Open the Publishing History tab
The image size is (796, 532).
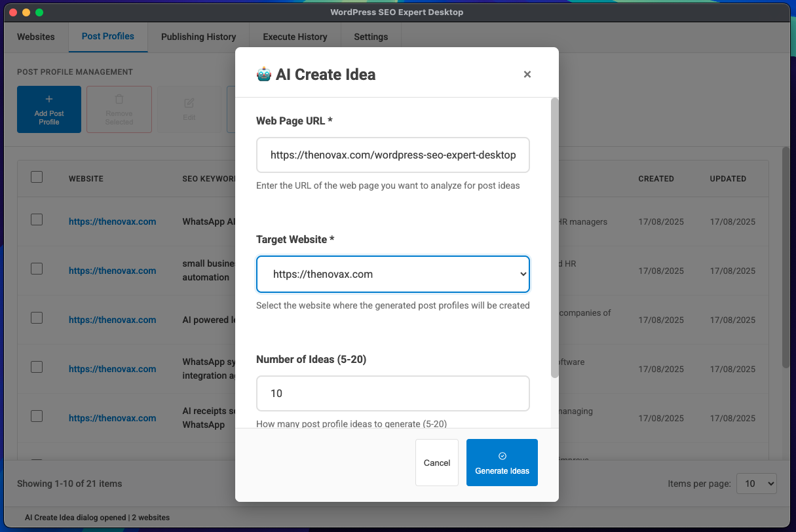[199, 37]
